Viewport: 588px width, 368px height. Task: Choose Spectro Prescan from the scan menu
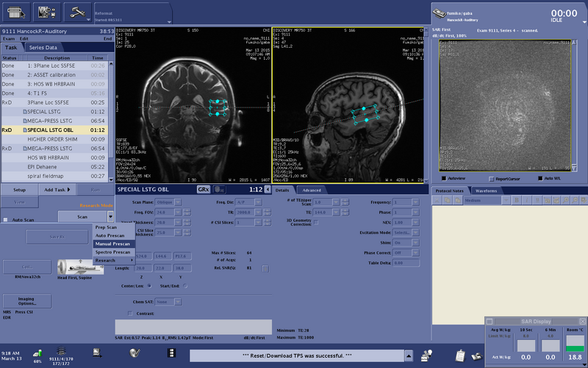tap(114, 252)
